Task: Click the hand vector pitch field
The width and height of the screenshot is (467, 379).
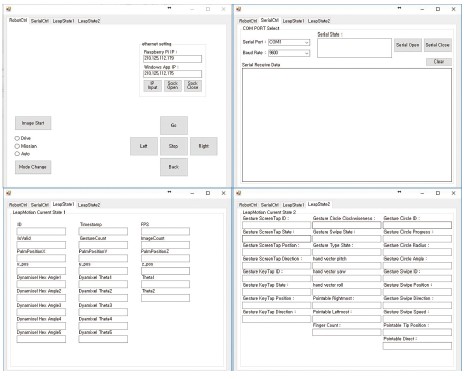Action: tap(347, 265)
